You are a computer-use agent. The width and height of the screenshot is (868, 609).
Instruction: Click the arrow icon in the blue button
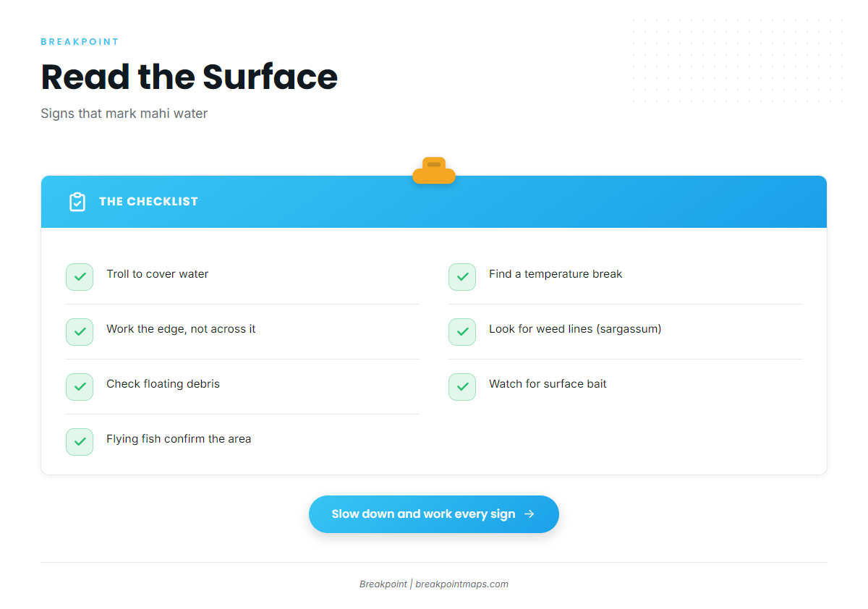529,514
